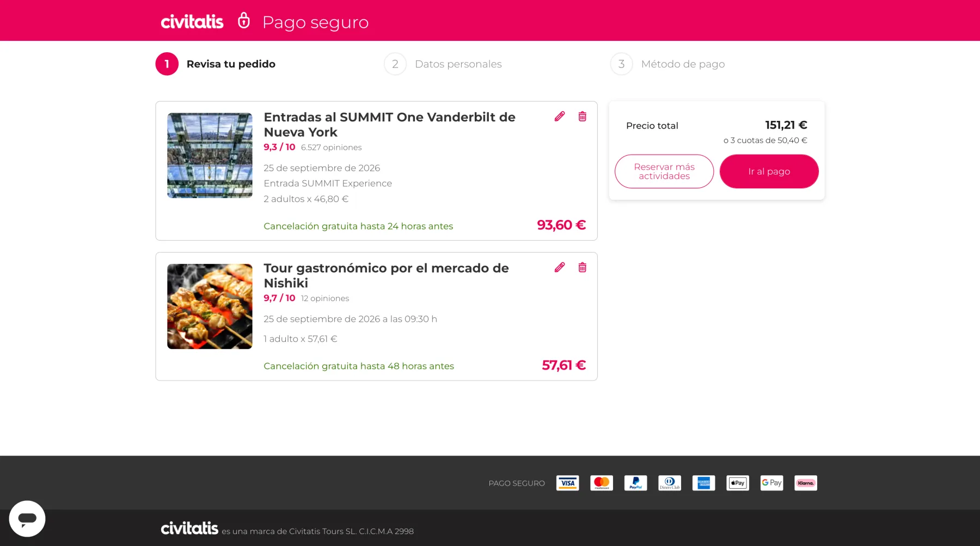Click the Google Pay logo
980x546 pixels.
[x=772, y=483]
